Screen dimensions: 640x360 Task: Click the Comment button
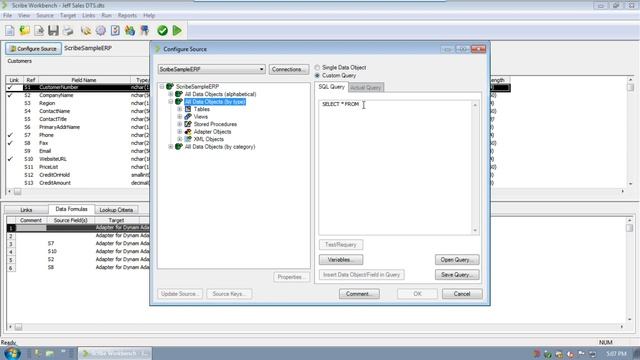click(359, 294)
